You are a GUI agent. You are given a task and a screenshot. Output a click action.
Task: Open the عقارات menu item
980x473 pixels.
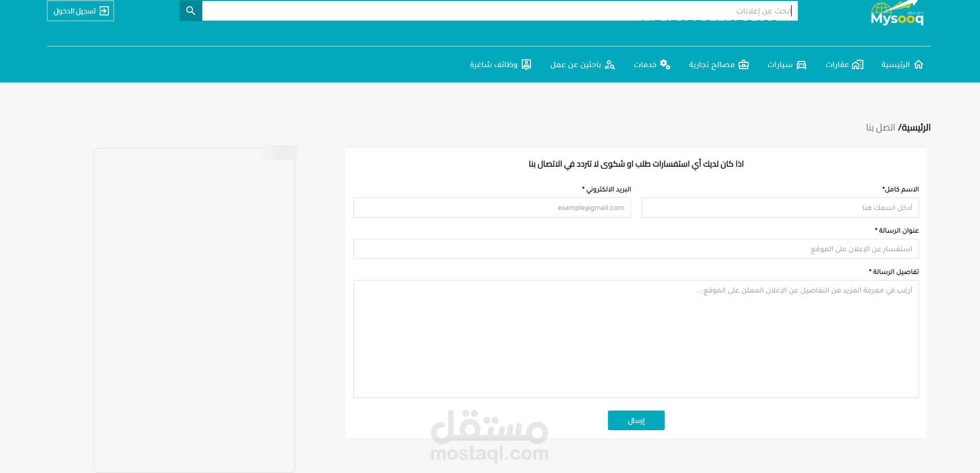point(844,64)
